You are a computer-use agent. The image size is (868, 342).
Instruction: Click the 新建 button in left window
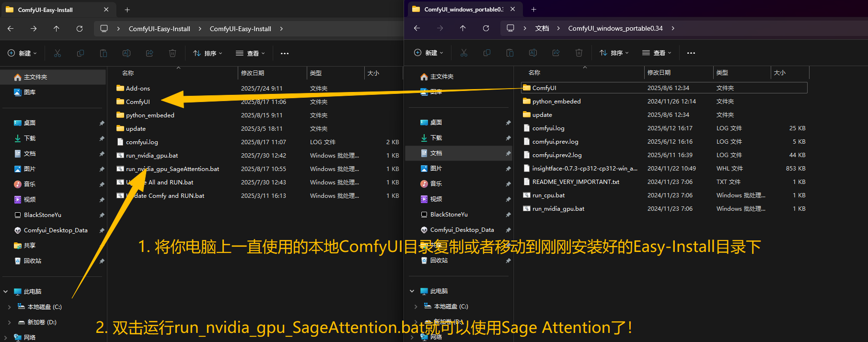pyautogui.click(x=22, y=53)
